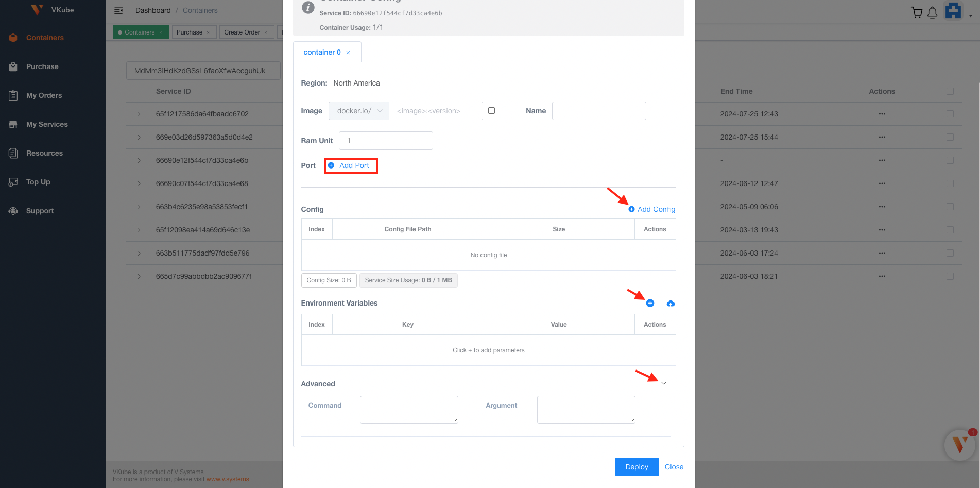Open Top Up in sidebar
980x488 pixels.
pos(38,182)
